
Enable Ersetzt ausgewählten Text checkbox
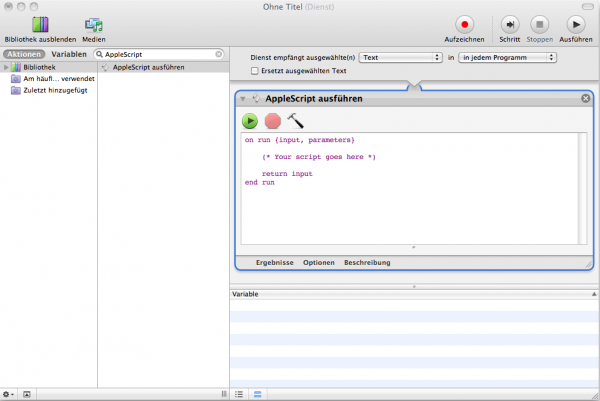254,71
